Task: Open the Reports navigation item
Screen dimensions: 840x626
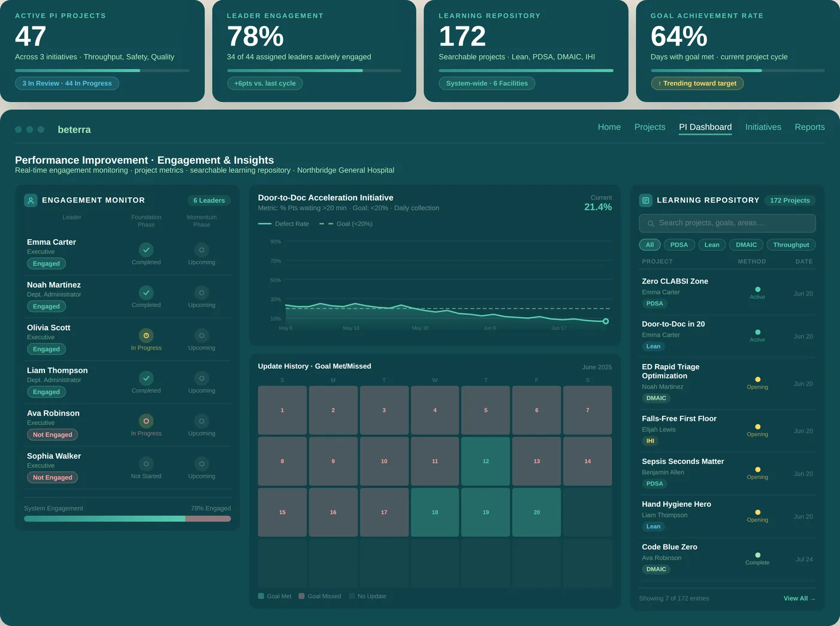Action: click(809, 127)
